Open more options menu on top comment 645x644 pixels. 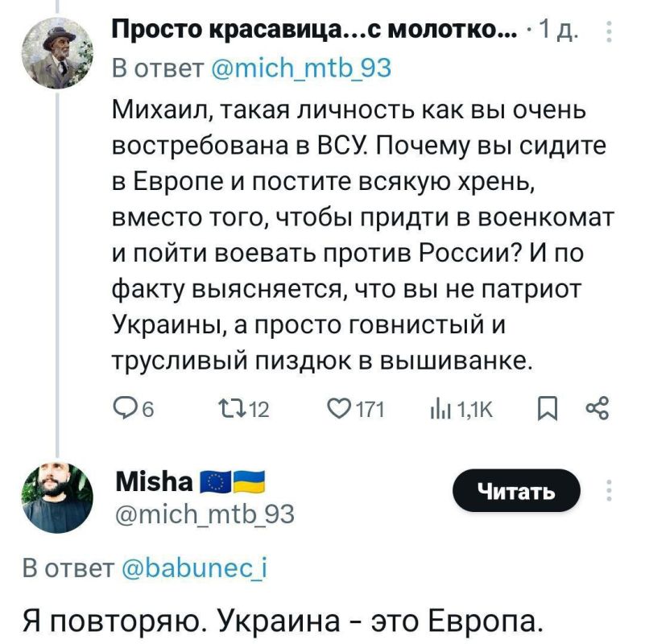click(610, 33)
